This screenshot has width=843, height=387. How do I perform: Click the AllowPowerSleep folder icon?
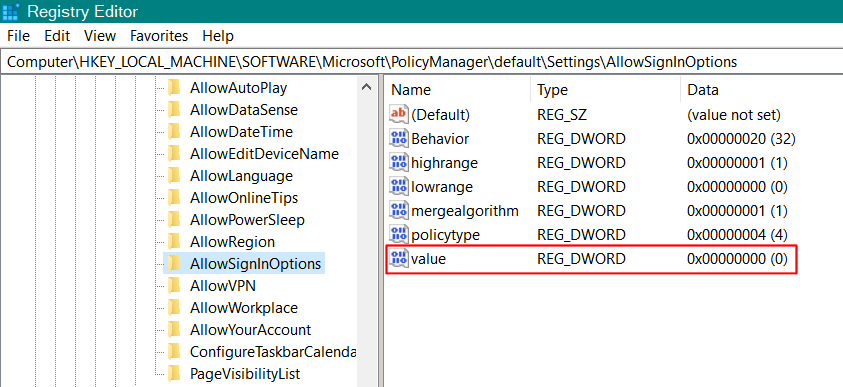click(x=174, y=220)
